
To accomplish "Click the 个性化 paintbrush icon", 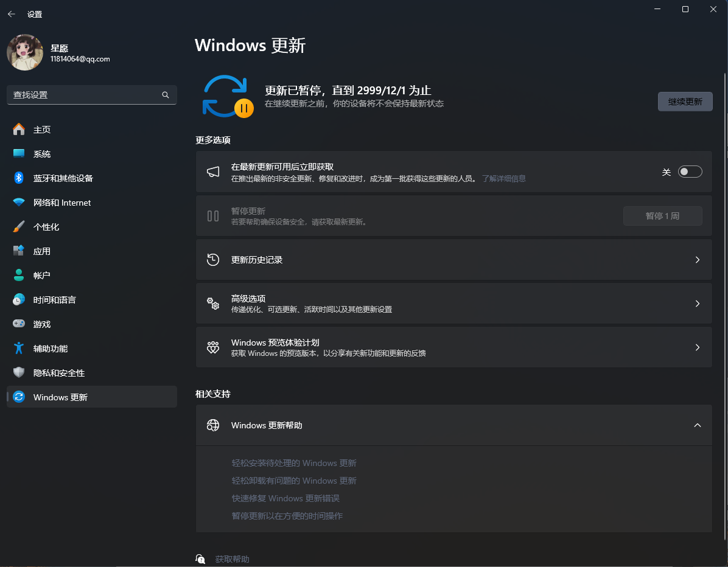I will coord(19,226).
